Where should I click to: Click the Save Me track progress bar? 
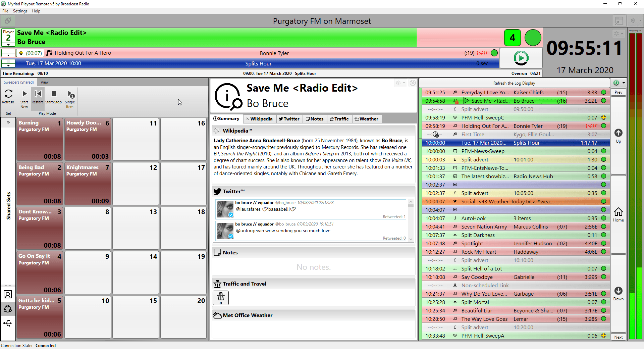[260, 37]
